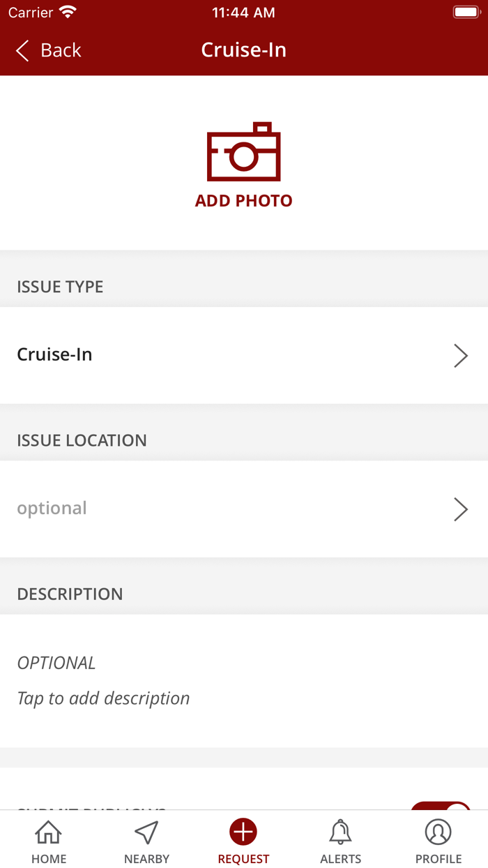Open the Home tab house icon
The image size is (488, 868).
click(x=49, y=832)
